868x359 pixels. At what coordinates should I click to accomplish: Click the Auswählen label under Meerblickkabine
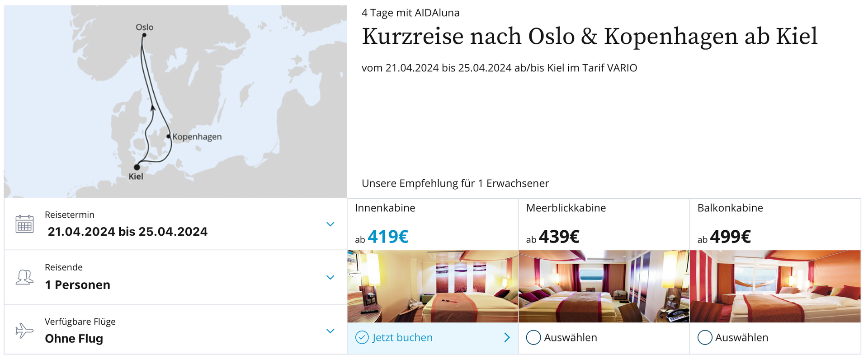(x=571, y=337)
